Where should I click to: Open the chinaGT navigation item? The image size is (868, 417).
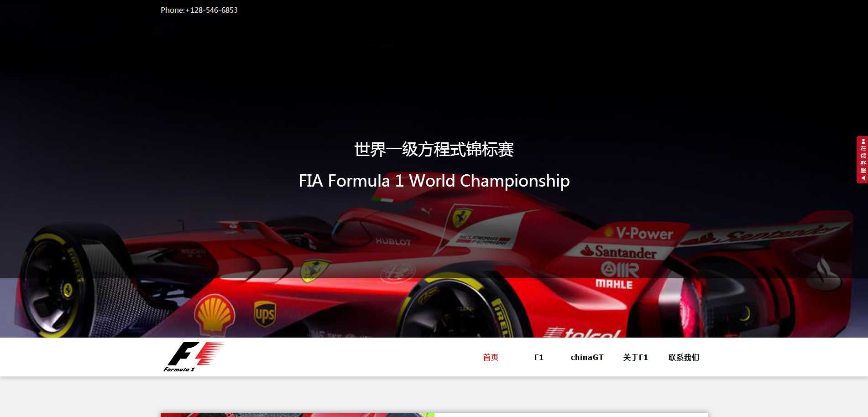587,357
